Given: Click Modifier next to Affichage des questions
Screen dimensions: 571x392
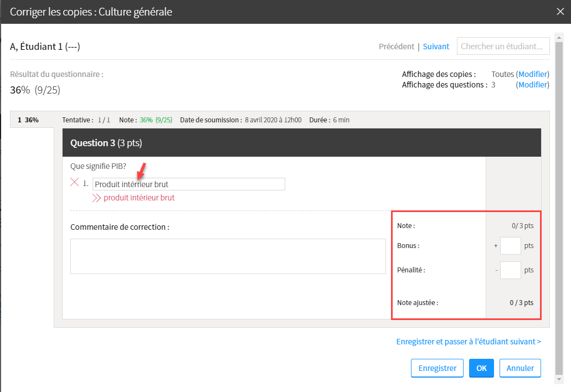Looking at the screenshot, I should [x=533, y=85].
